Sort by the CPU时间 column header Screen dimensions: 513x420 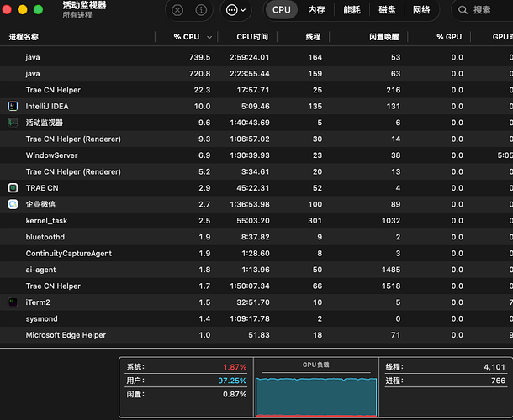click(252, 37)
